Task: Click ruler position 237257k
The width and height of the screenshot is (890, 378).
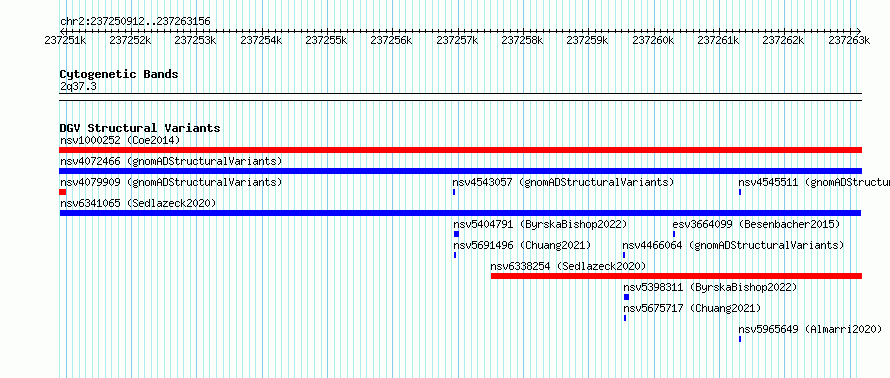Action: [457, 40]
